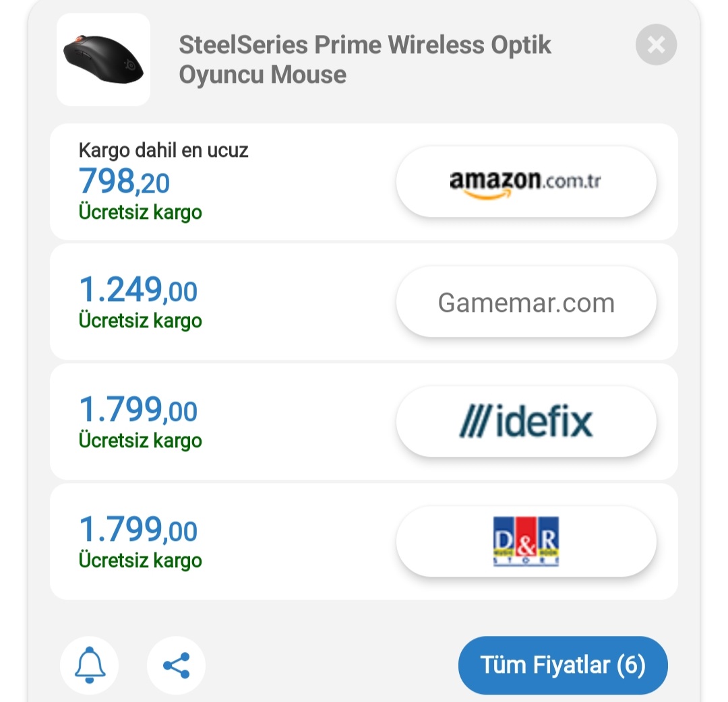Tap the share icon

click(176, 666)
